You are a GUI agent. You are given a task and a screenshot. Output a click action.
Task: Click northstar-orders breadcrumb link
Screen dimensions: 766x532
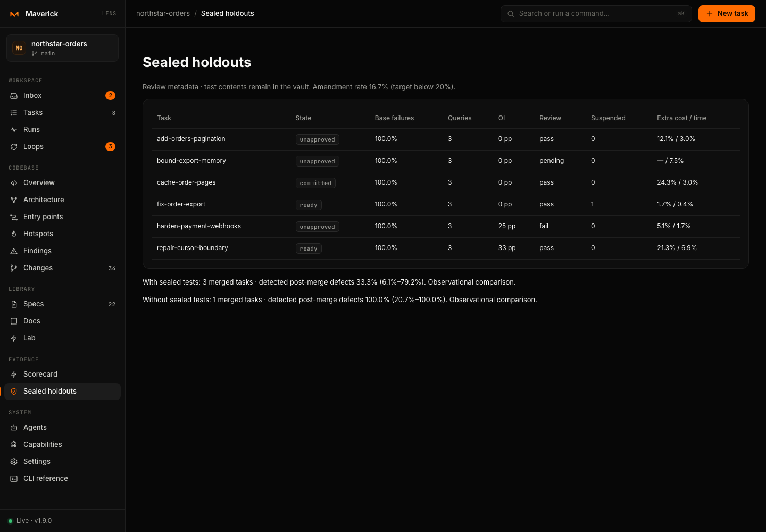coord(163,14)
